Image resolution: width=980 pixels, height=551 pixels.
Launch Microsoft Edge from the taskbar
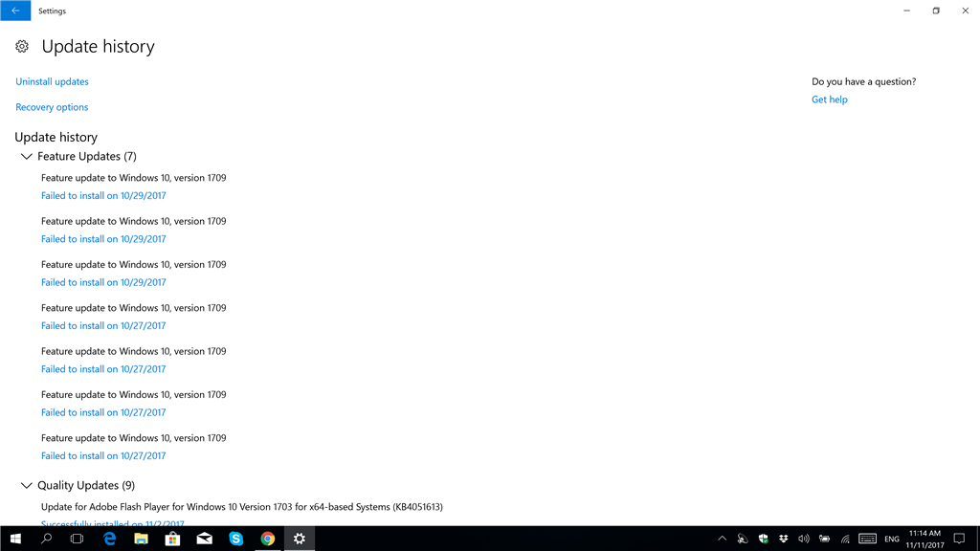tap(109, 539)
